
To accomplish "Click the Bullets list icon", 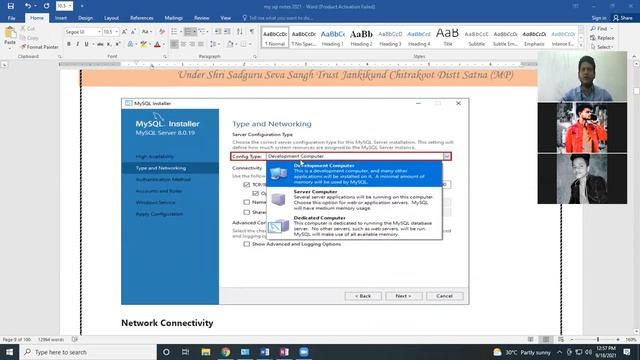I will 174,32.
